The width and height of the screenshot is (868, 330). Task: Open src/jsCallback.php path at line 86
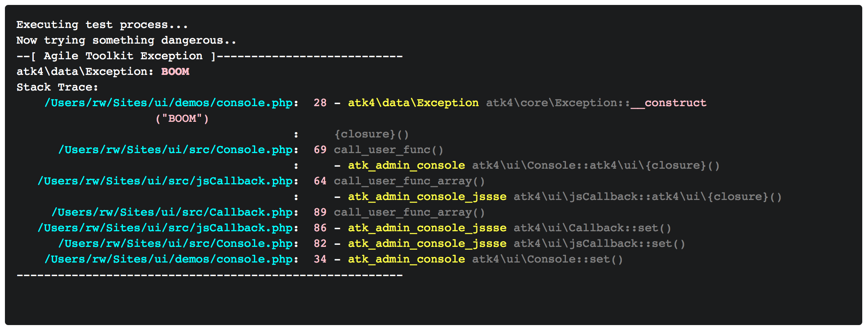pos(165,228)
